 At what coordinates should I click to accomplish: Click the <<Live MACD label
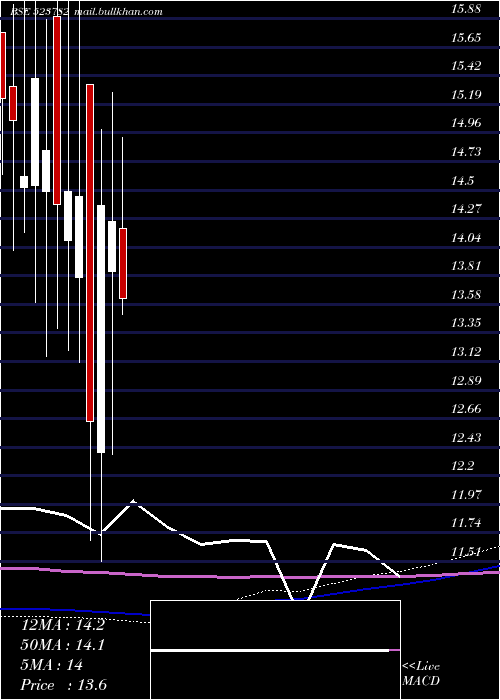coord(421,673)
